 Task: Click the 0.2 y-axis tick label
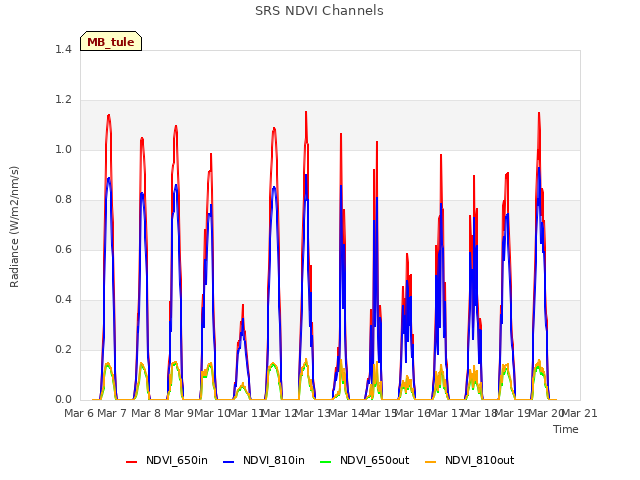tap(63, 350)
